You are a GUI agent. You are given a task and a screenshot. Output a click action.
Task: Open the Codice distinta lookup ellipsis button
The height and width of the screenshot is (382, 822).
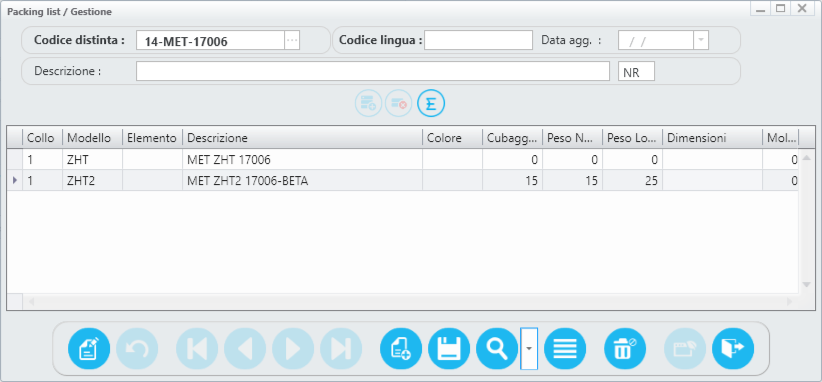point(292,40)
